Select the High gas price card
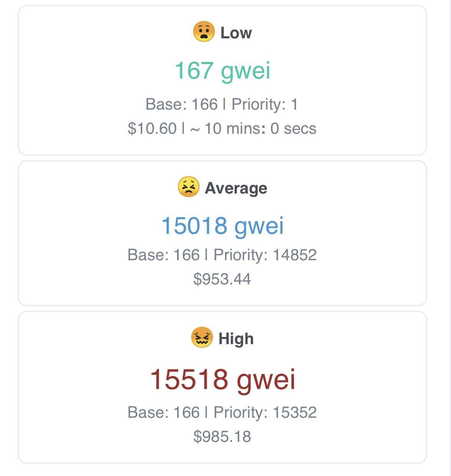This screenshot has width=451, height=476. coord(222,387)
